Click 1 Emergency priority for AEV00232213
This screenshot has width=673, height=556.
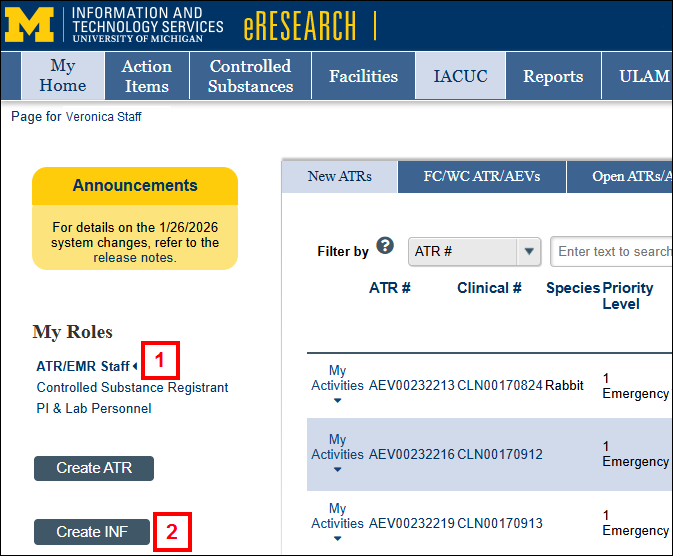(x=635, y=386)
